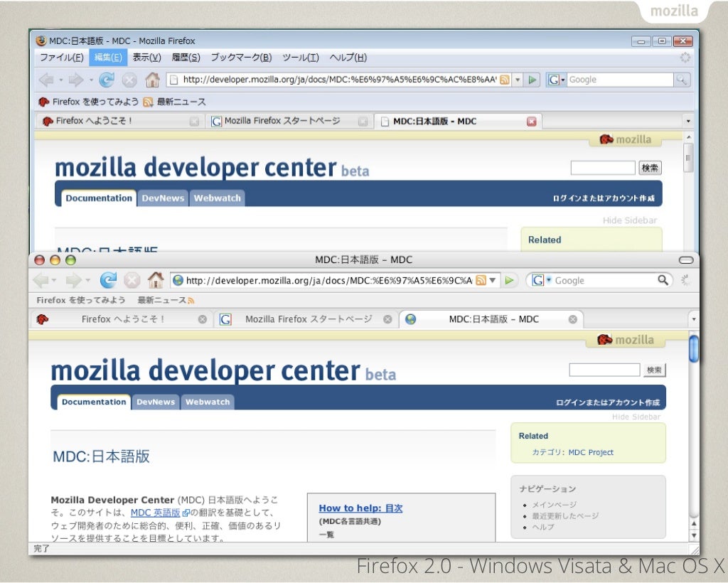The height and width of the screenshot is (583, 728).
Task: Open the 履歴(S) menu
Action: 186,58
